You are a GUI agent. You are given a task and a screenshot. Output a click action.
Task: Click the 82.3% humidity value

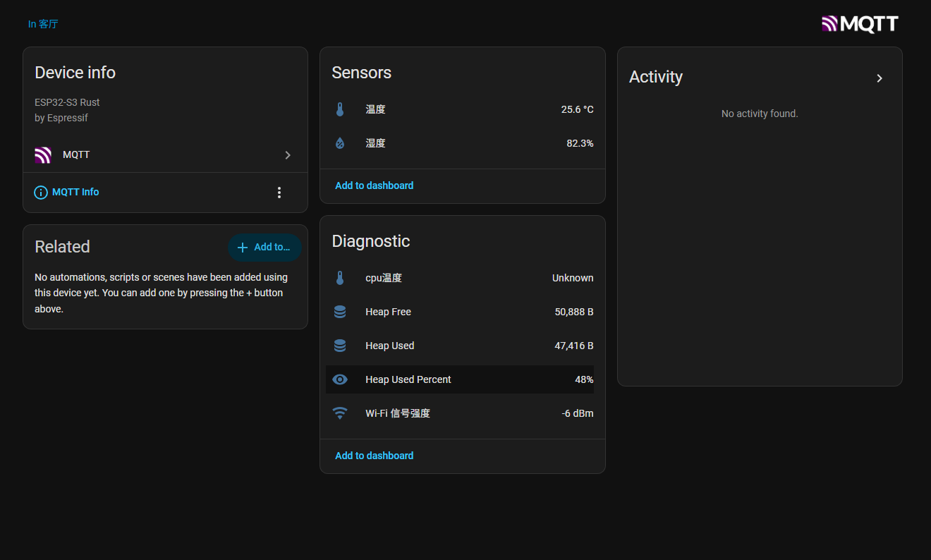pyautogui.click(x=580, y=143)
